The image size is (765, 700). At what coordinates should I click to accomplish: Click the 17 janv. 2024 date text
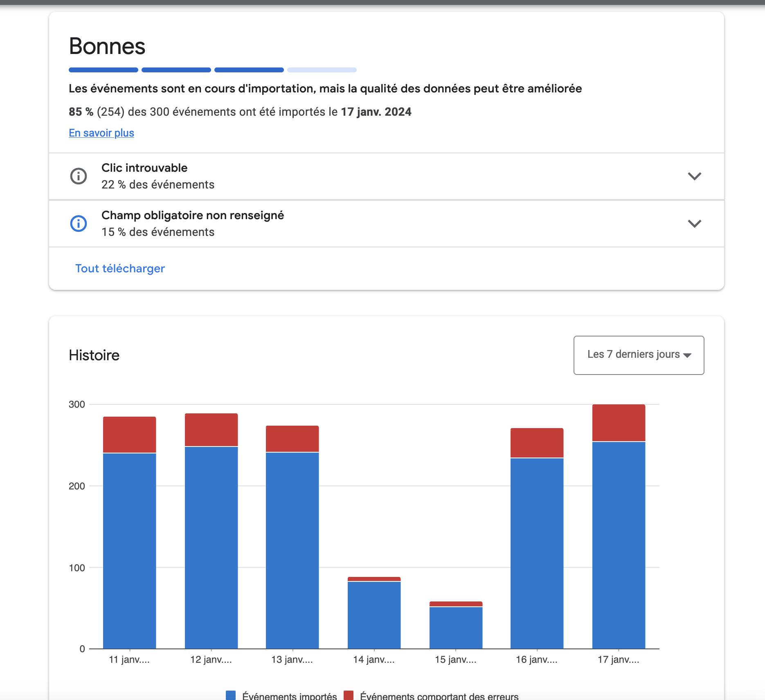point(376,112)
